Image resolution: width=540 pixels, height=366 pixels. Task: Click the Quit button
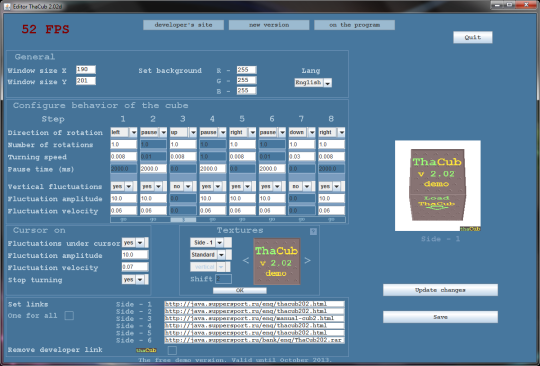pos(472,37)
